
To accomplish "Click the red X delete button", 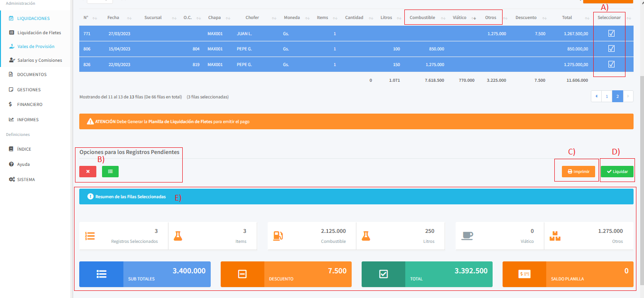I will tap(88, 172).
